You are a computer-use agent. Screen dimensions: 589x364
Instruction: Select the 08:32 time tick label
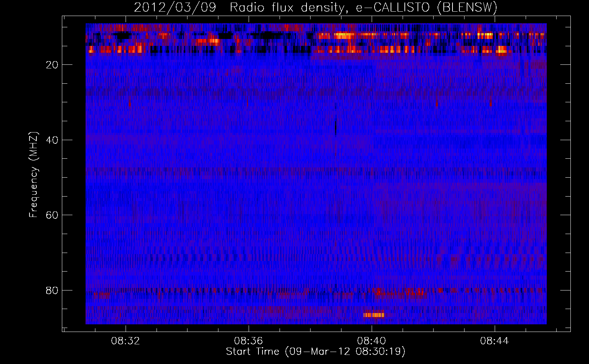point(126,341)
